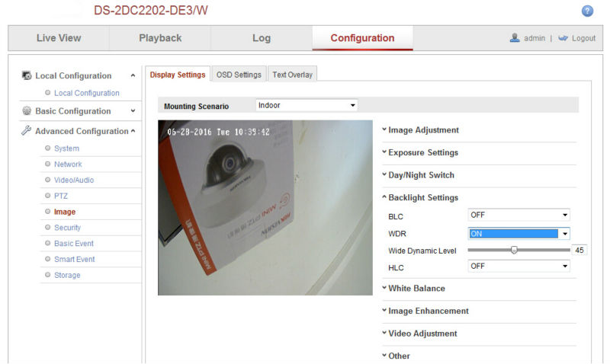
Task: Click the Wide Dynamic Level slider handle
Action: [x=514, y=249]
